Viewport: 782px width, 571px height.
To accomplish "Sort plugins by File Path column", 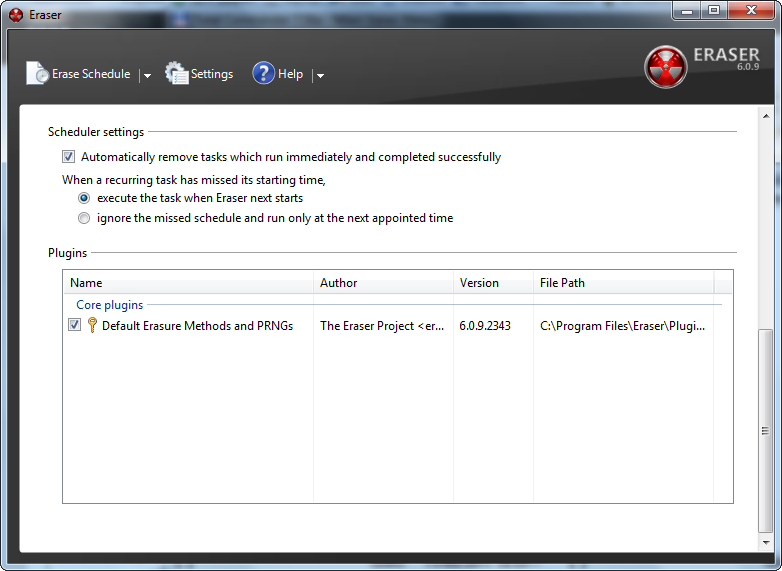I will (x=623, y=283).
